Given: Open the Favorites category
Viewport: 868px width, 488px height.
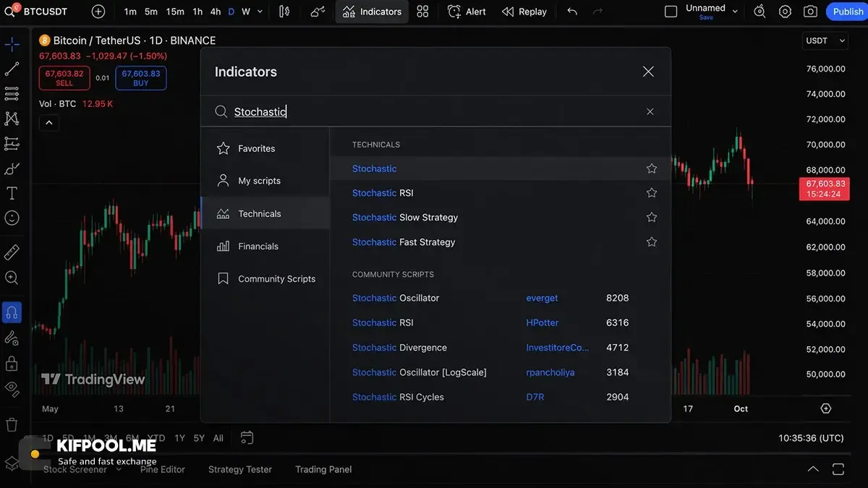Looking at the screenshot, I should click(265, 148).
